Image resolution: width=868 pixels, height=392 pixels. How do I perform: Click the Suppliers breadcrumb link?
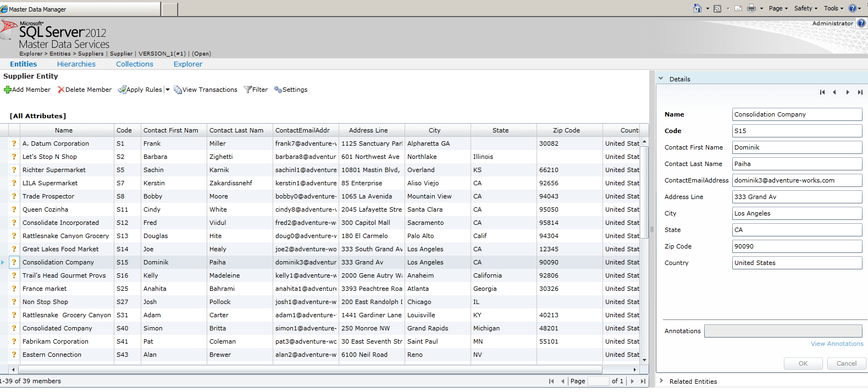point(91,54)
